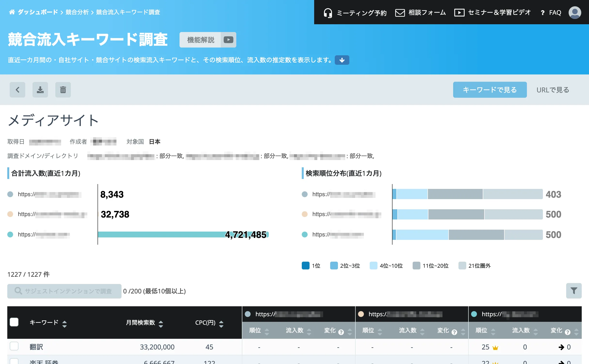Sort second site's 流入数 column
The width and height of the screenshot is (589, 364).
[422, 332]
